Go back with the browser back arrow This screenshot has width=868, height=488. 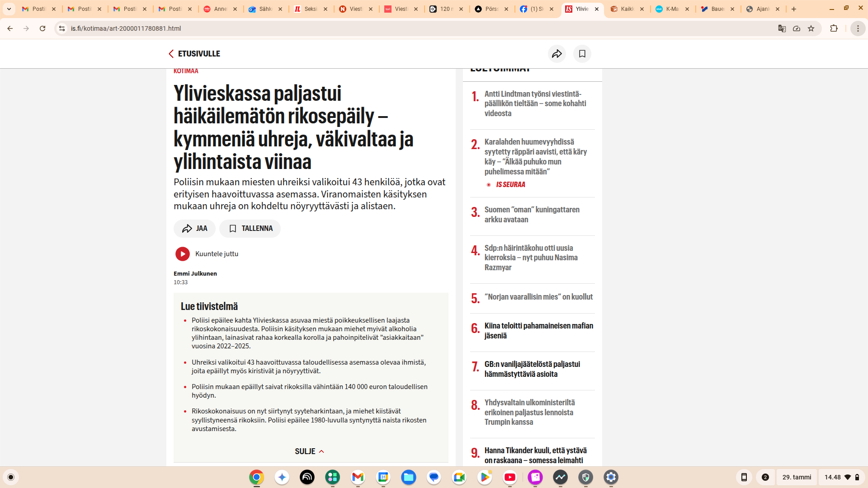pos(10,28)
